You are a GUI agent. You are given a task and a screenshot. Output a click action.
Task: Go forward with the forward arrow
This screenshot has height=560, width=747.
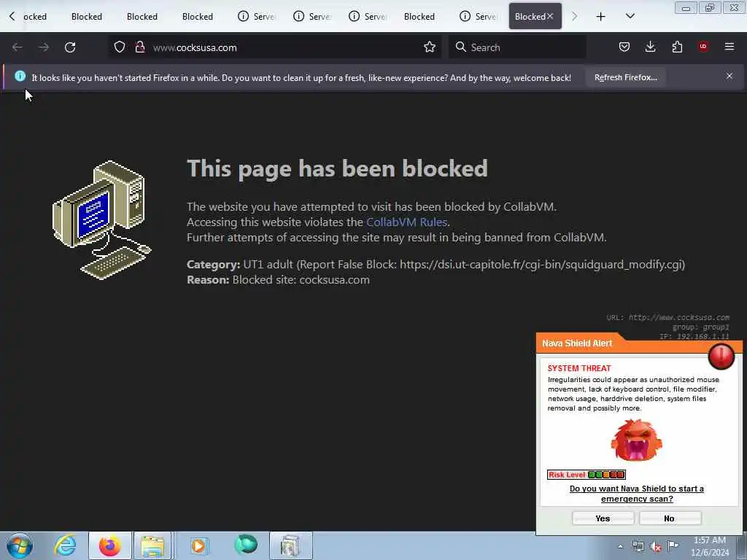44,47
